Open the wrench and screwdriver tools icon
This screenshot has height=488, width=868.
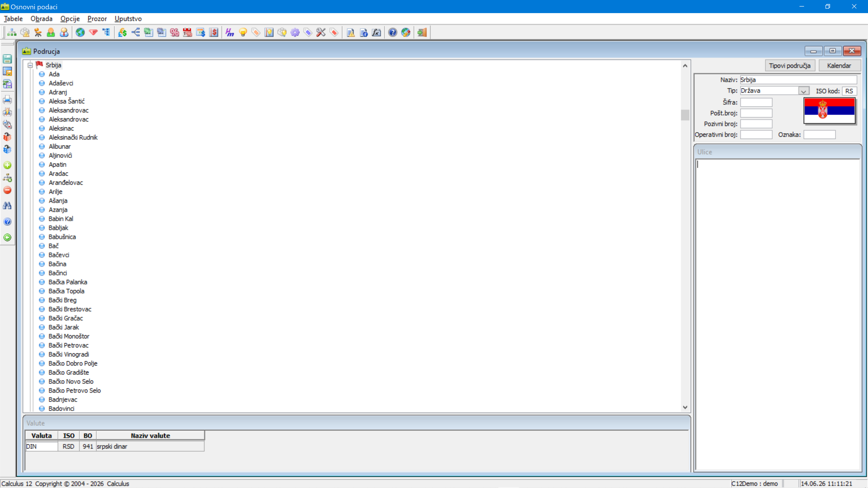321,32
